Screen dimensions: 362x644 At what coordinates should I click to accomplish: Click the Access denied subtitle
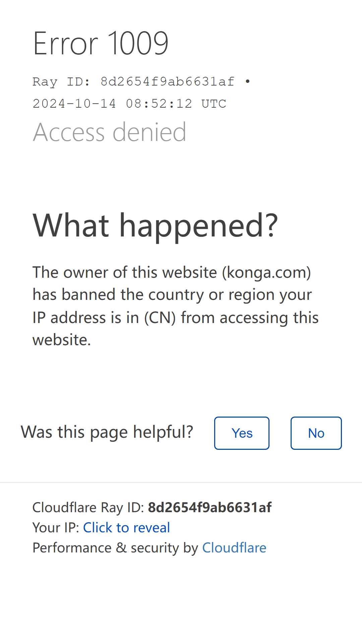pyautogui.click(x=109, y=132)
